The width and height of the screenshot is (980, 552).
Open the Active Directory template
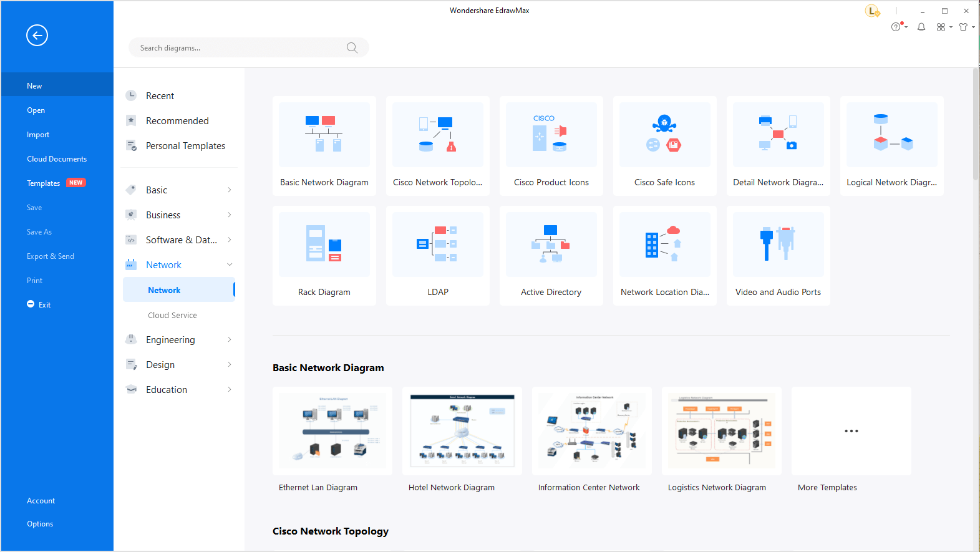pyautogui.click(x=551, y=256)
